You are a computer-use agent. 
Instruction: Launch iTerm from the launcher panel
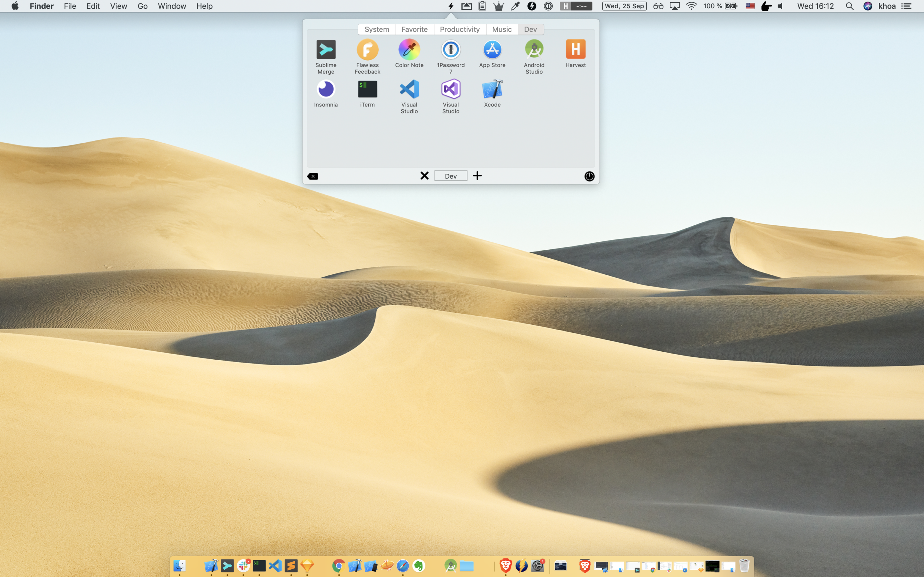367,89
